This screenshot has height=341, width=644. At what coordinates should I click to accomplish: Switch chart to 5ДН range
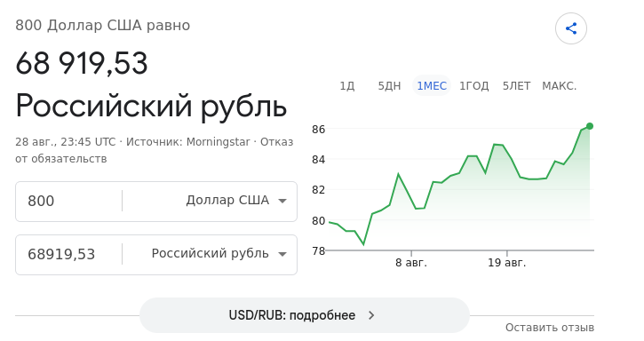(x=389, y=86)
